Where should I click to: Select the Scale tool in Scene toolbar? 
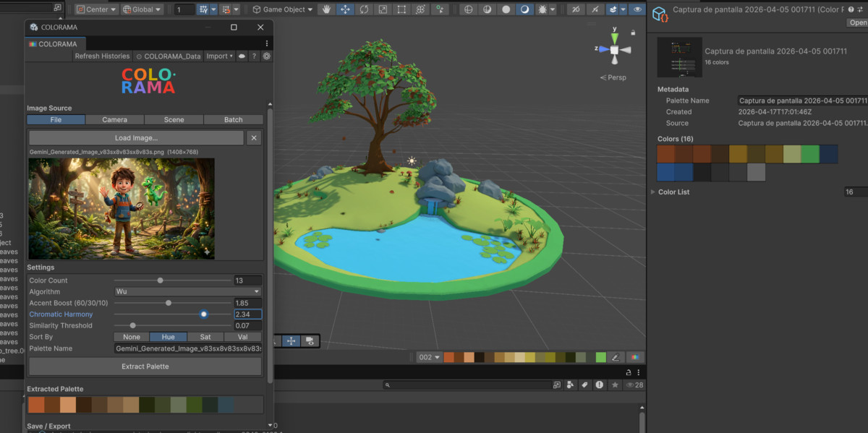click(x=383, y=9)
